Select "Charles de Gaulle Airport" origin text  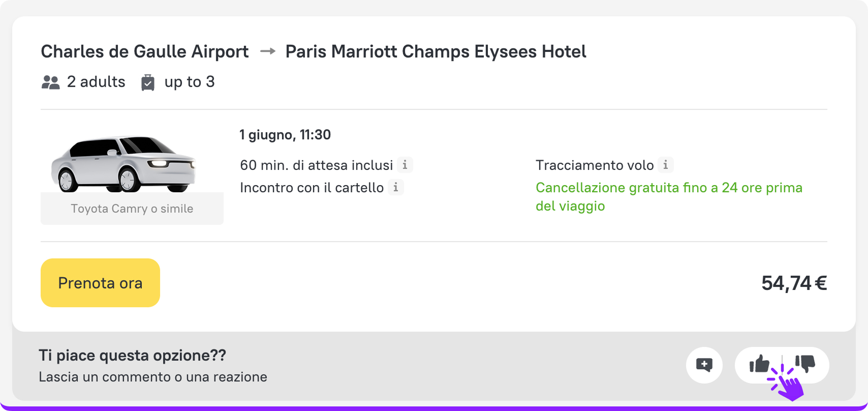(x=145, y=51)
